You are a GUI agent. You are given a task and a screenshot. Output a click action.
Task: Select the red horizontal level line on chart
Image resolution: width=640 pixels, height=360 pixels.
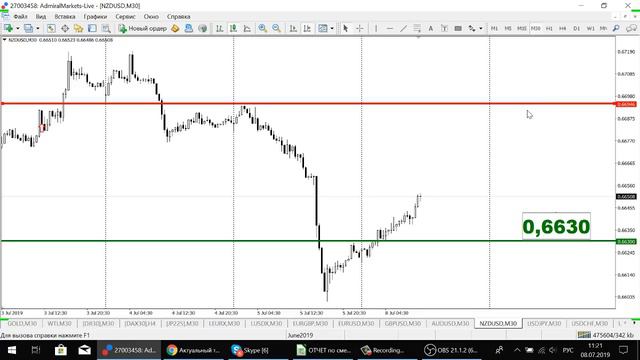click(x=308, y=104)
